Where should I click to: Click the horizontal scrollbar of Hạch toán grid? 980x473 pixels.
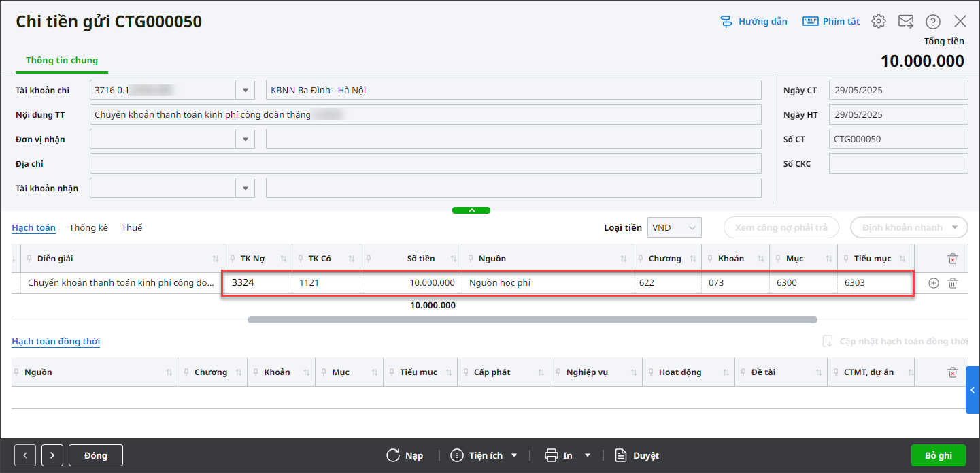tap(532, 319)
